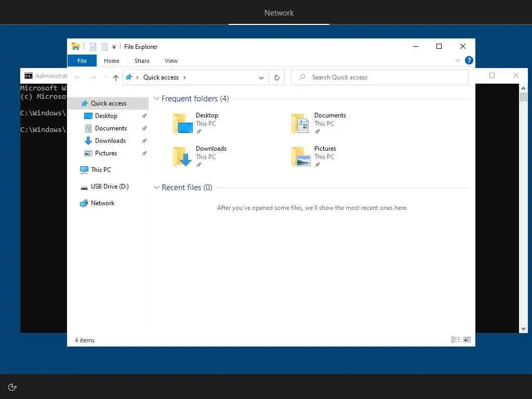Click the command prompt scrollbar up arrow
Image resolution: width=532 pixels, height=399 pixels.
524,88
